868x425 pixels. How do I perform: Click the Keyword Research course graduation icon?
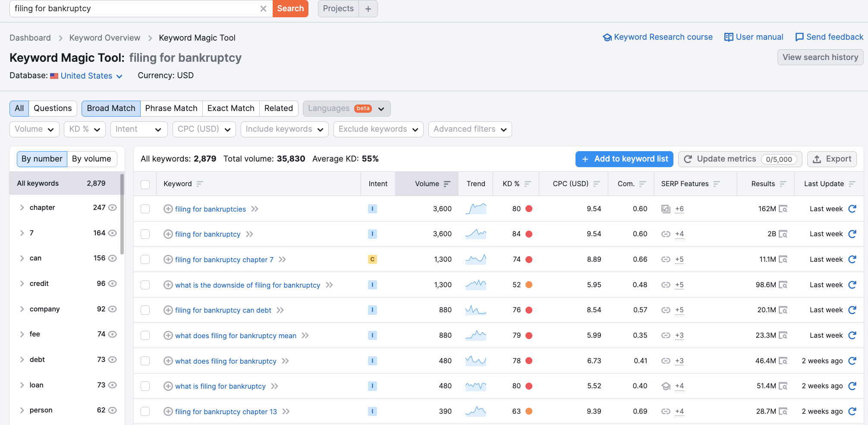tap(607, 38)
